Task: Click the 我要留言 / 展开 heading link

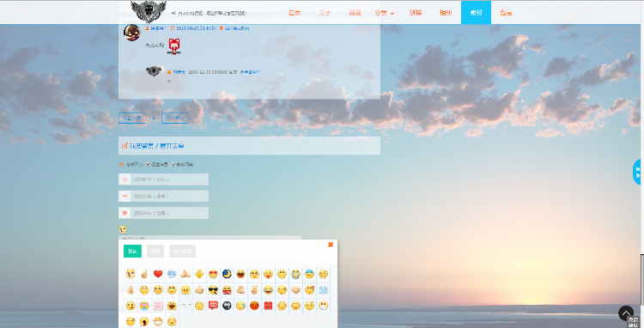Action: click(157, 146)
